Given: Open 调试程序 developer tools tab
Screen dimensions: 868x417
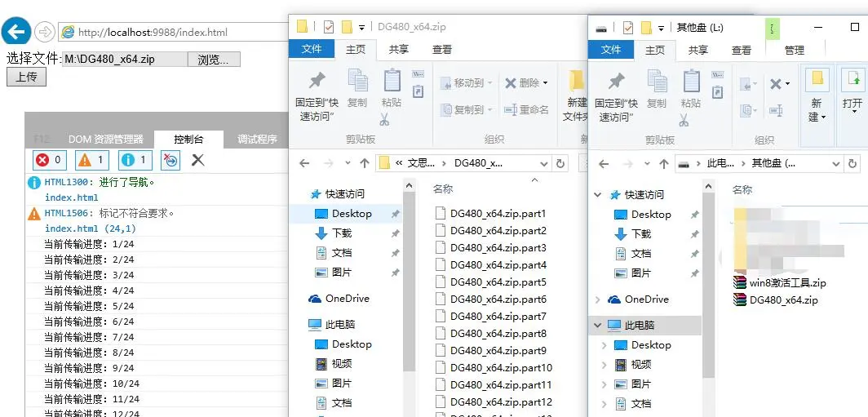Looking at the screenshot, I should 257,139.
